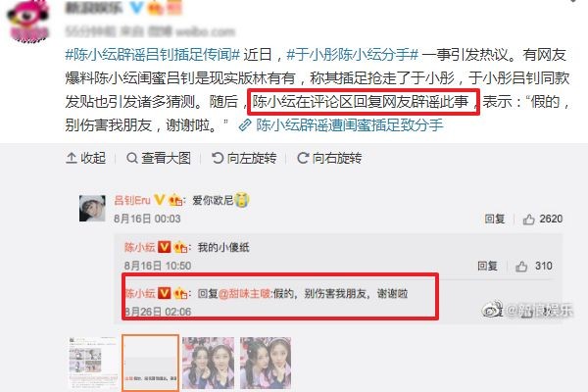Open mentioned user @甜味主啵

coord(244,293)
